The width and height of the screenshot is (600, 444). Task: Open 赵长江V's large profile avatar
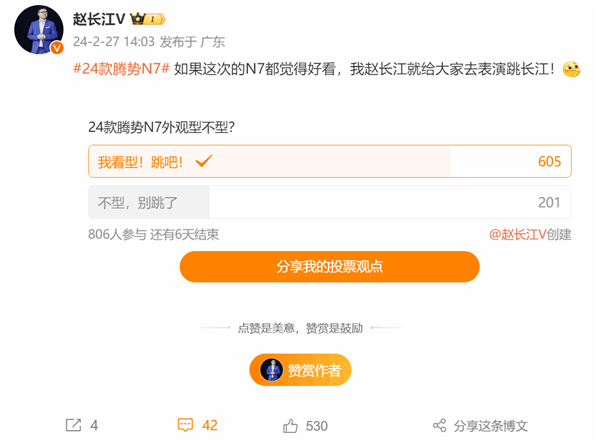pyautogui.click(x=39, y=28)
